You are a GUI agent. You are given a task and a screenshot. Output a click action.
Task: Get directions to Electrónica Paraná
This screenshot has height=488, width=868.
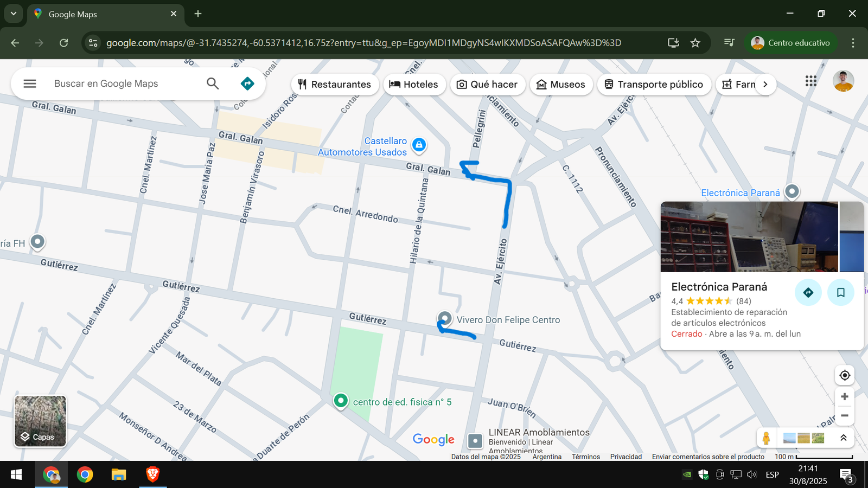[x=808, y=293]
